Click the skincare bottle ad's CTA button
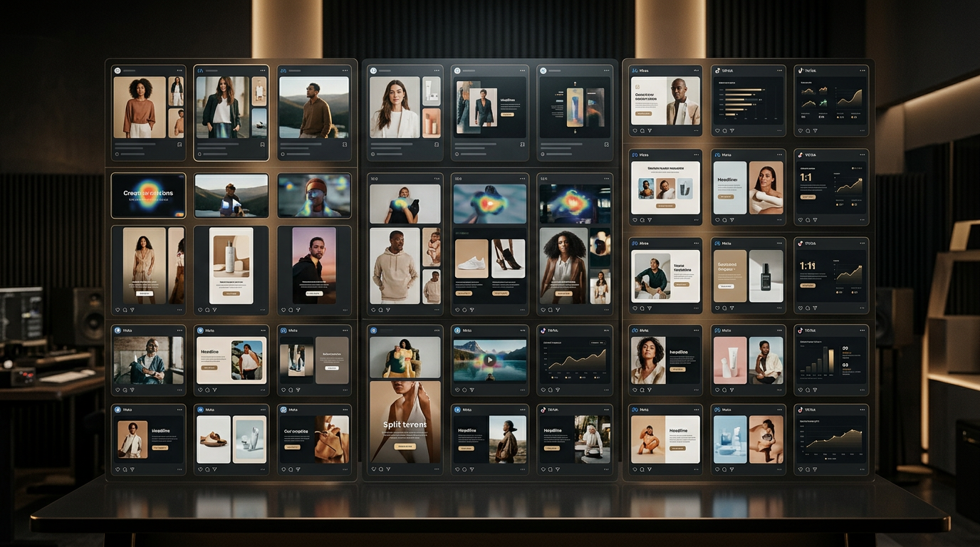The height and width of the screenshot is (547, 980). pos(231,293)
